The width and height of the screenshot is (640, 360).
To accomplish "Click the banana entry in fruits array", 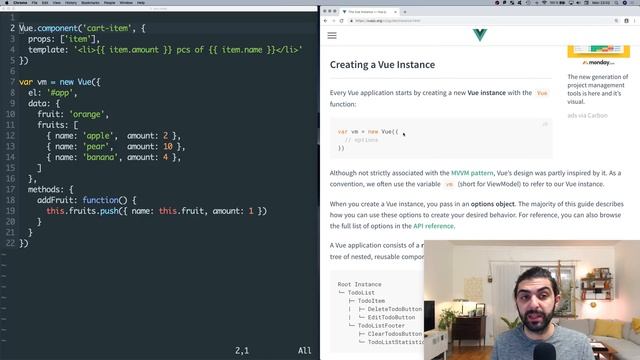I will 113,157.
